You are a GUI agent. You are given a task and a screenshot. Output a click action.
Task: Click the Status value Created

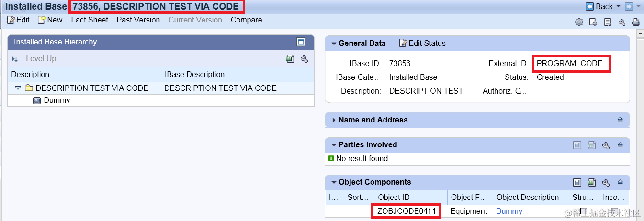(550, 77)
